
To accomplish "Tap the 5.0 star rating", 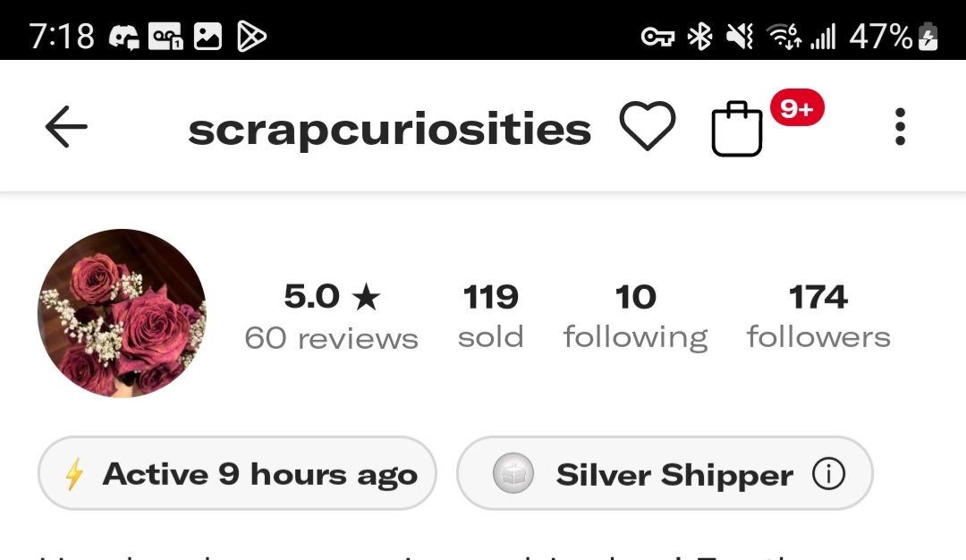I will 332,296.
